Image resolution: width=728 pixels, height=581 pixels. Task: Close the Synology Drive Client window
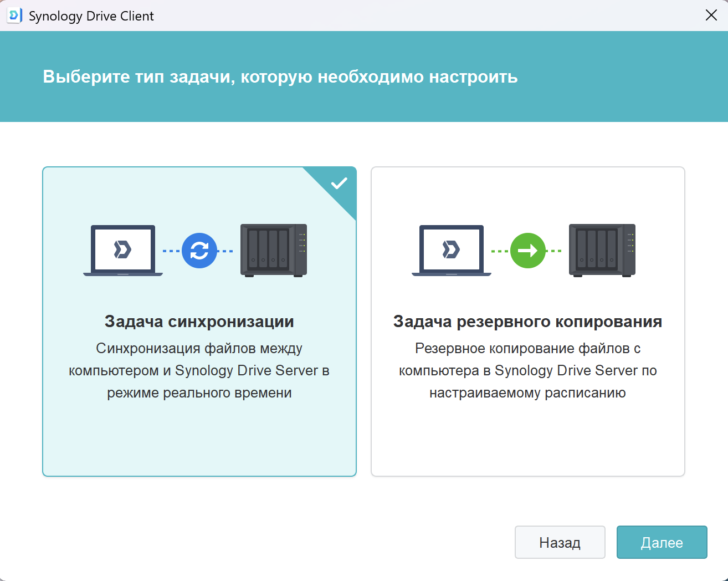pos(711,16)
